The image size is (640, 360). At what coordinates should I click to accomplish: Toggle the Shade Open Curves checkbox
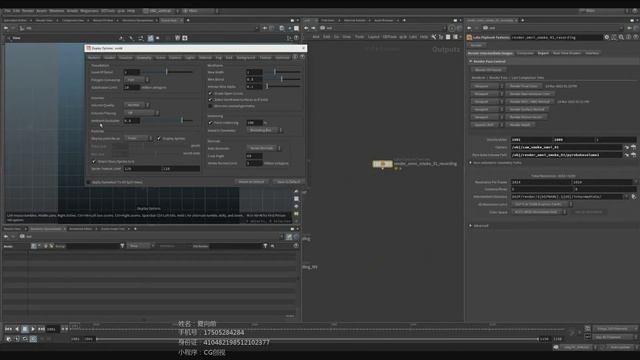click(x=211, y=93)
